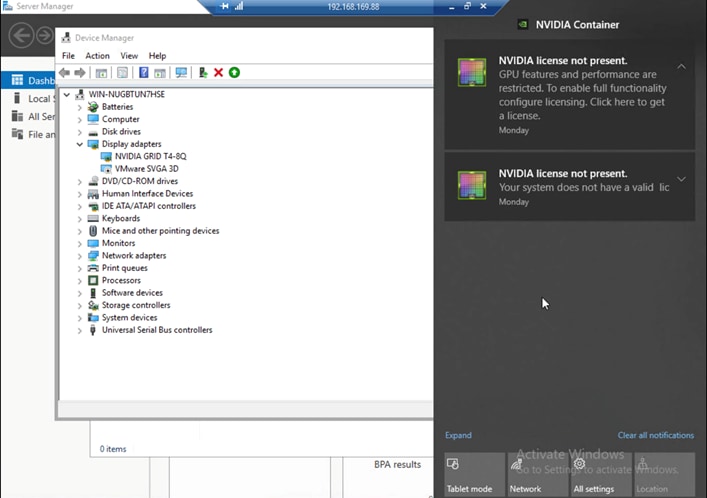The image size is (707, 498).
Task: Open the Action menu
Action: coord(97,56)
